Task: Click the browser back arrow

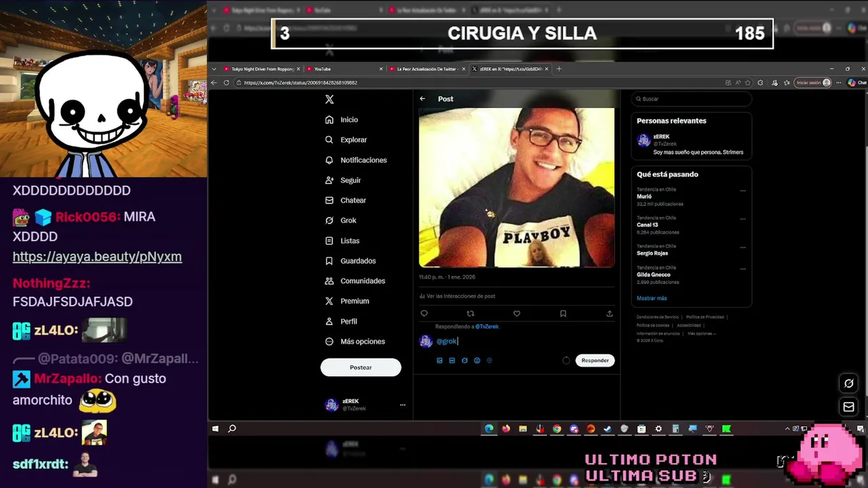Action: coord(214,83)
